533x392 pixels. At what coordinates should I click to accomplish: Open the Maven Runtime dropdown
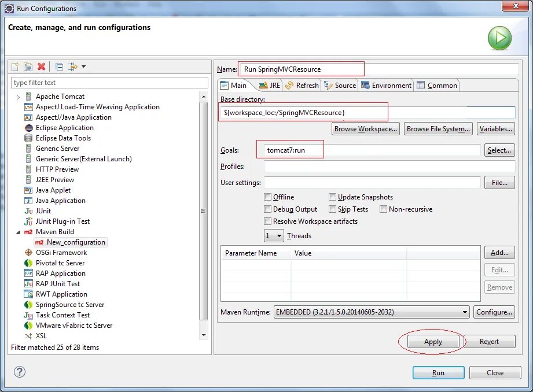pyautogui.click(x=371, y=312)
